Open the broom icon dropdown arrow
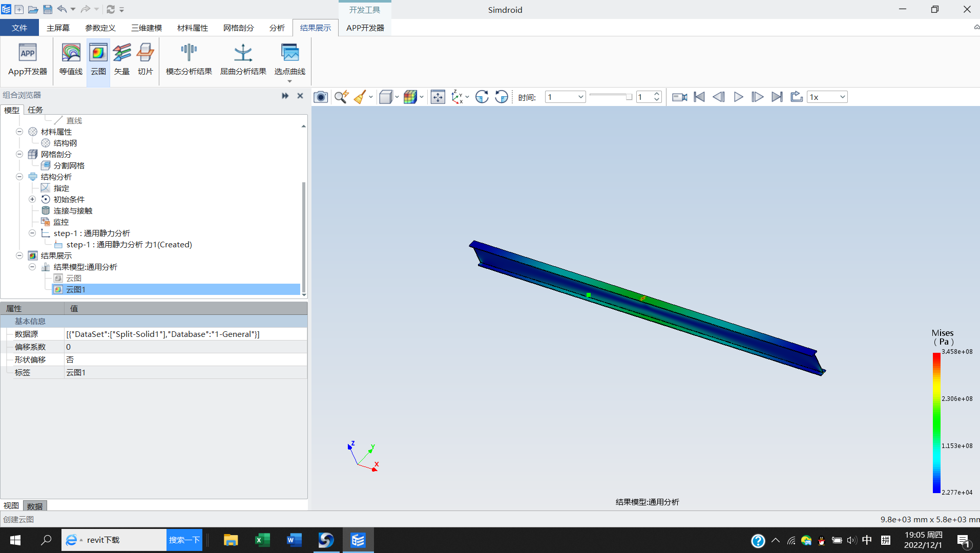The image size is (980, 553). pyautogui.click(x=371, y=97)
